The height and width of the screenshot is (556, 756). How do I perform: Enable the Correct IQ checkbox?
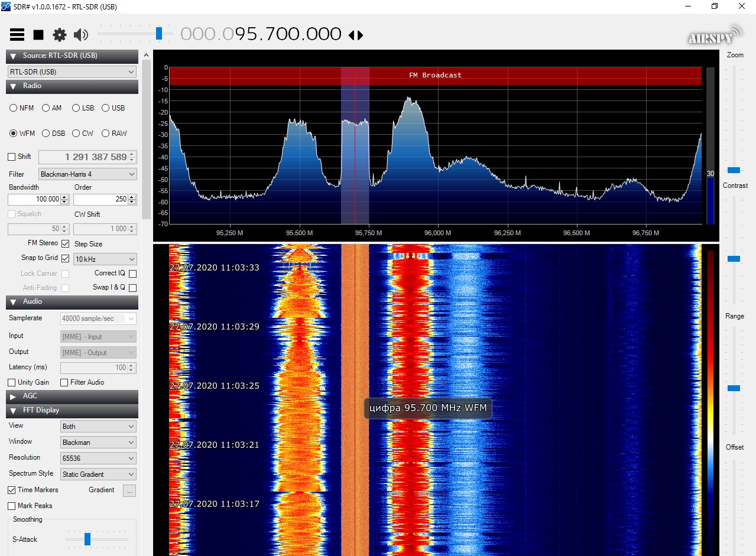click(x=132, y=274)
